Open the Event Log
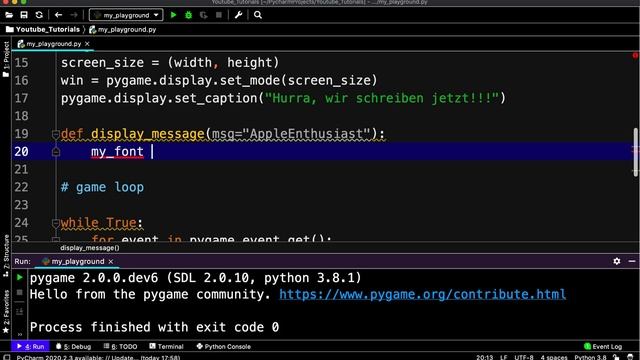Screen dimensions: 640x360 [x=603, y=347]
